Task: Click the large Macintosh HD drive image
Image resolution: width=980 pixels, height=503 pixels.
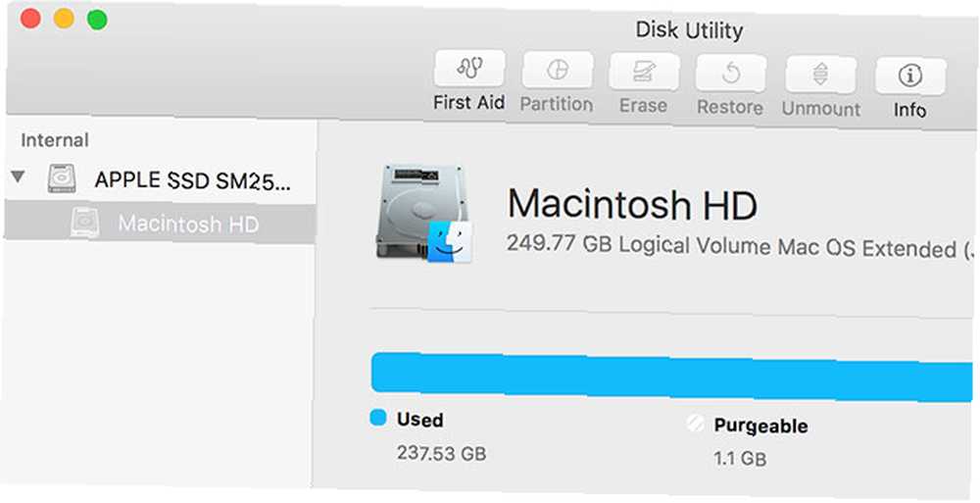Action: click(x=423, y=213)
